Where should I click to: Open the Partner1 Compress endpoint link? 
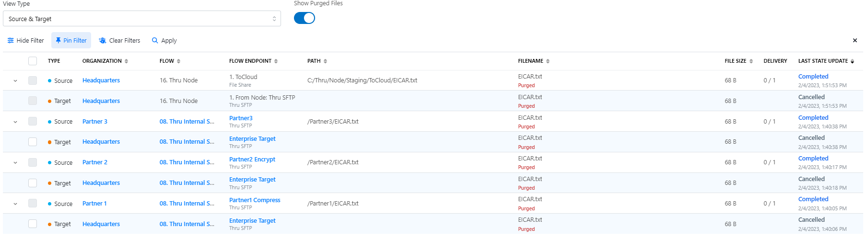[x=255, y=200]
